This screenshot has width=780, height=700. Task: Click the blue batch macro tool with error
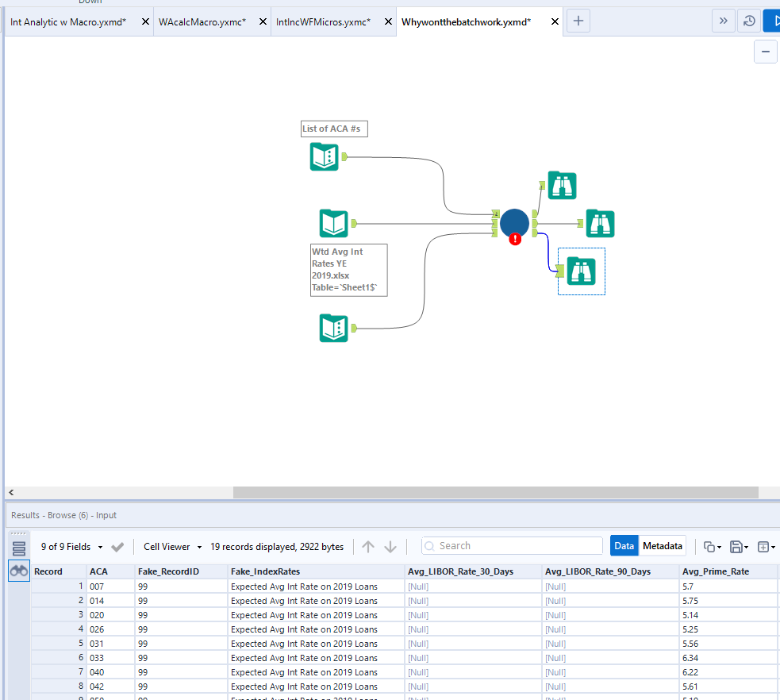pos(514,223)
